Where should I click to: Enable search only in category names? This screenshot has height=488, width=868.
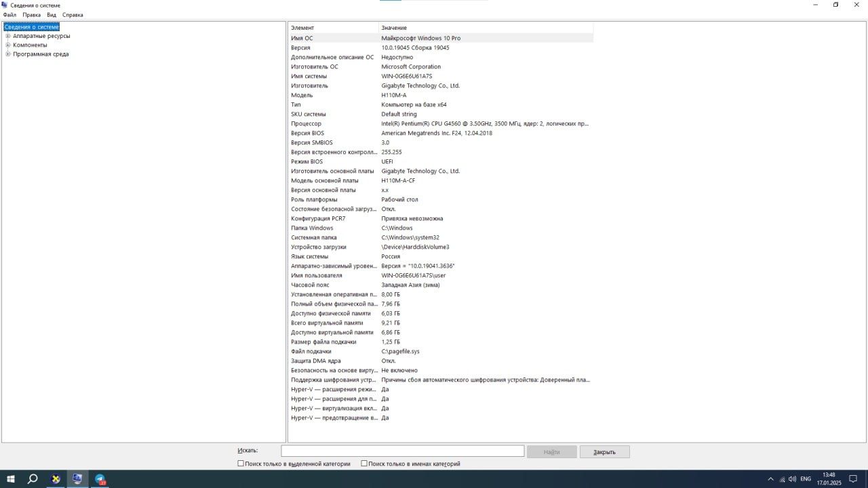364,464
